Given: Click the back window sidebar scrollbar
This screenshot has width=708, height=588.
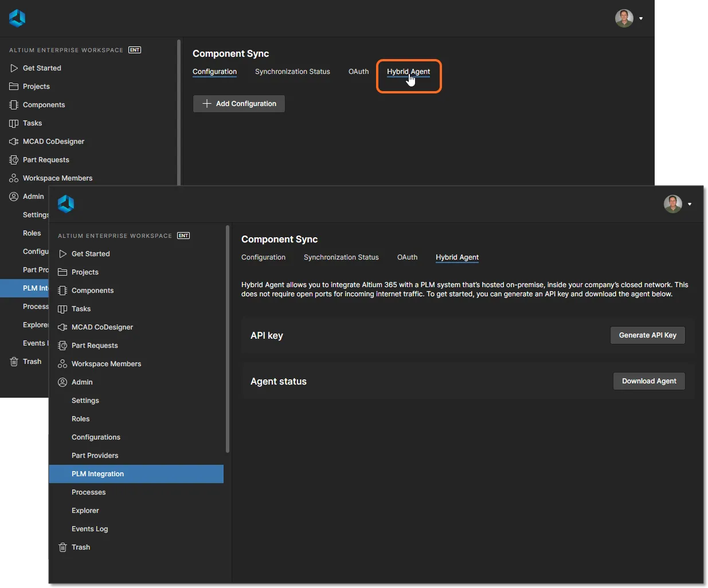Looking at the screenshot, I should [x=179, y=112].
